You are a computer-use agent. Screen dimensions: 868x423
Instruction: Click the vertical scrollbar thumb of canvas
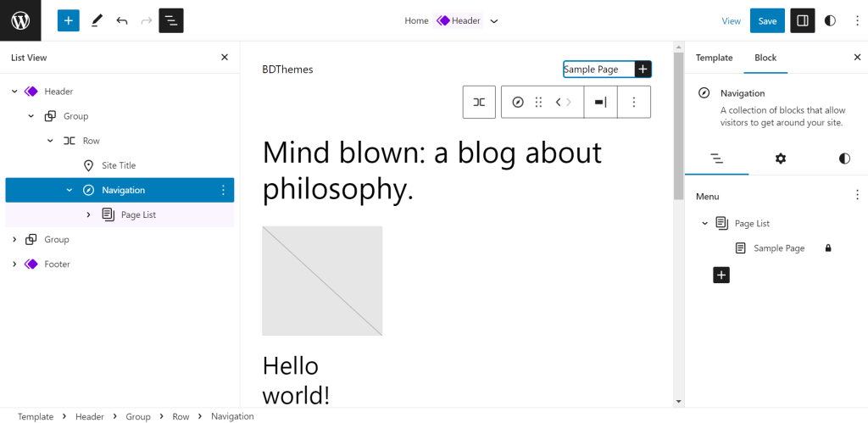(679, 126)
